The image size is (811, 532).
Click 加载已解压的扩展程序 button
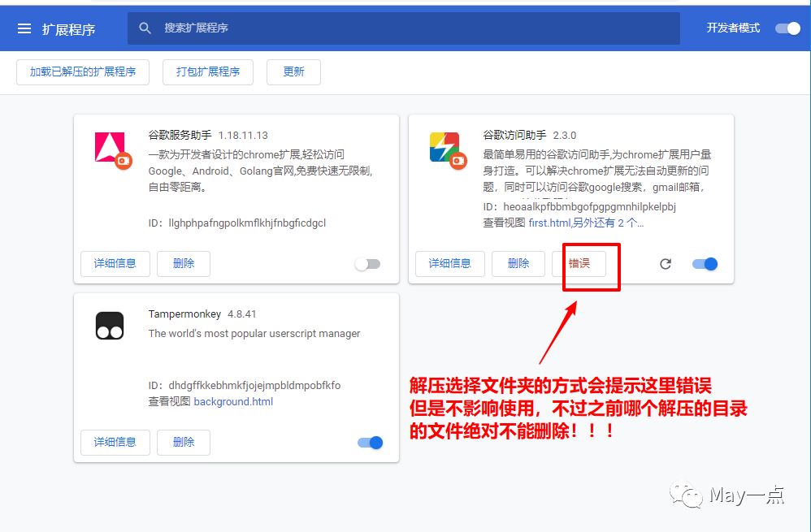click(x=83, y=71)
